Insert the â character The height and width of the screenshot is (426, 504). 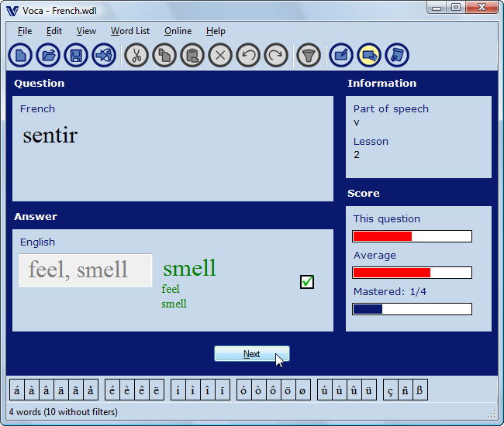47,390
